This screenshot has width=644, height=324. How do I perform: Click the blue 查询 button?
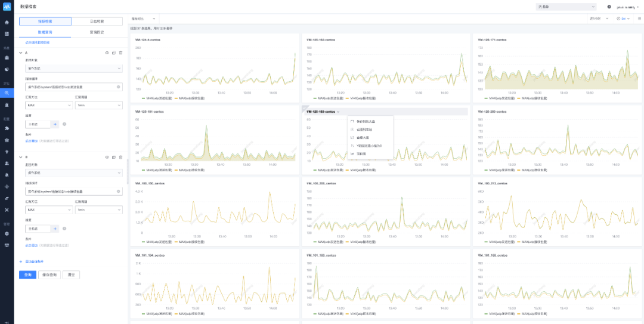pyautogui.click(x=27, y=274)
